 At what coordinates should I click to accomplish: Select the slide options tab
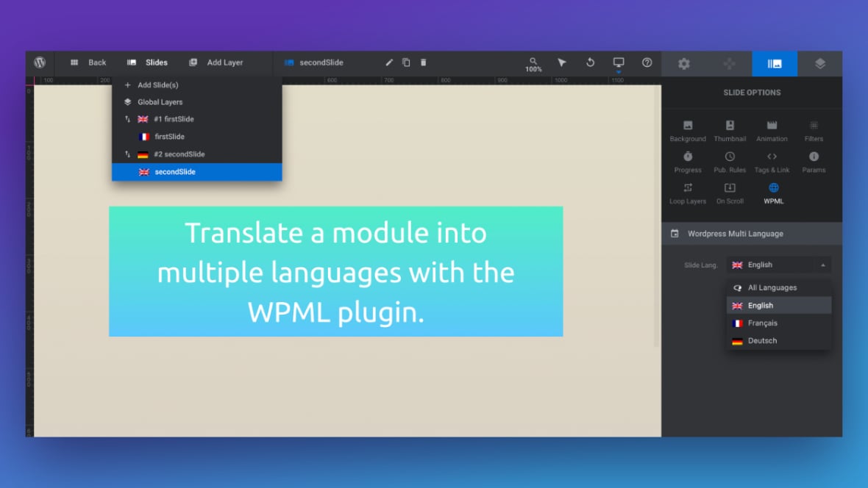[x=775, y=64]
